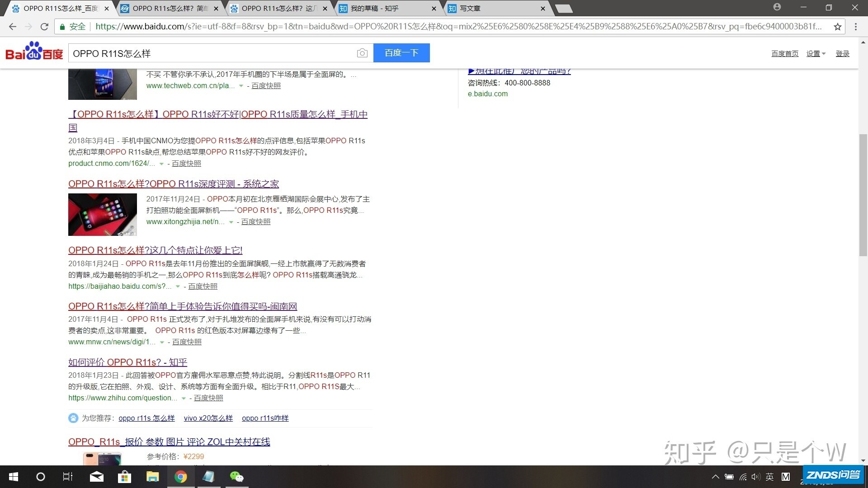Close the first OPPO R11S Baidu tab
Screen dimensions: 868x488
(107, 9)
